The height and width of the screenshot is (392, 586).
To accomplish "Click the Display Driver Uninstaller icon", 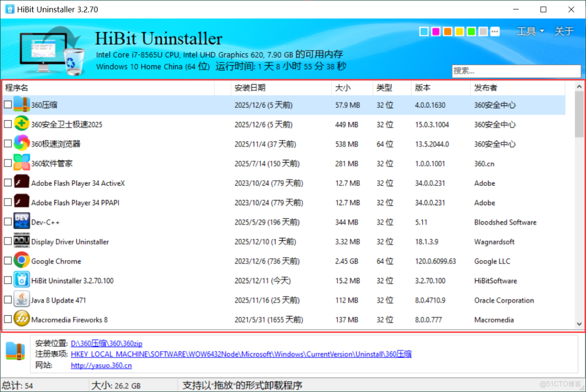I will (21, 242).
